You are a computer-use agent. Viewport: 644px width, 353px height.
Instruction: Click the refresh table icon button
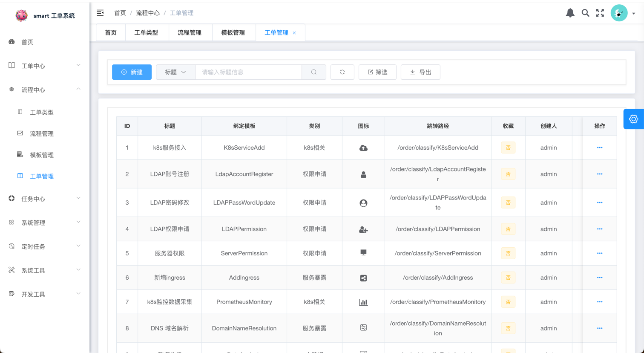click(x=342, y=72)
